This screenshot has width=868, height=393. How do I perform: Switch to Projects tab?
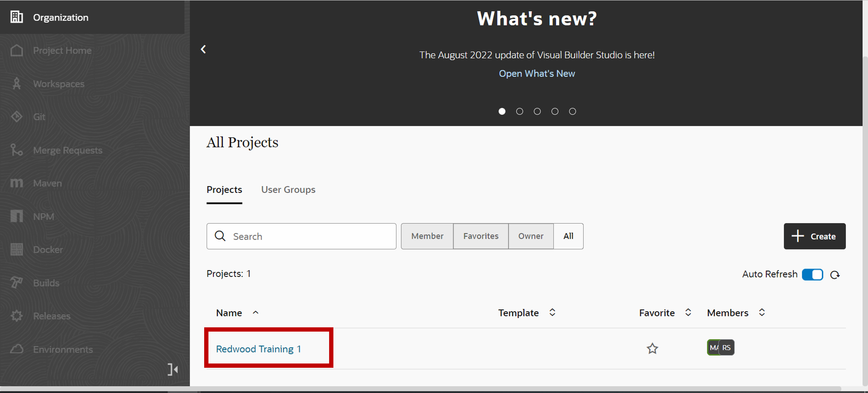(x=224, y=189)
